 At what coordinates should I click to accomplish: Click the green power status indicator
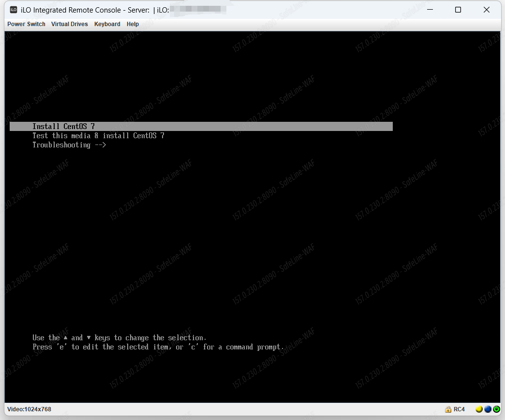coord(496,409)
